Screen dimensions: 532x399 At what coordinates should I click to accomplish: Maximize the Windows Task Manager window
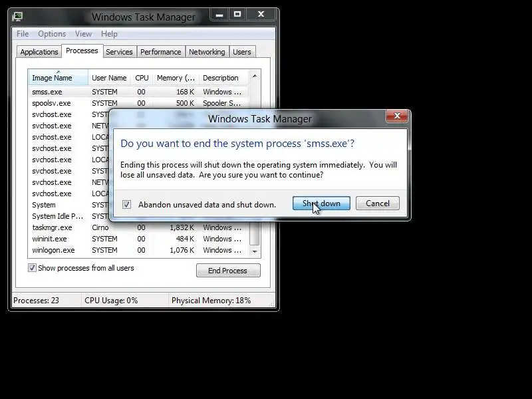point(237,15)
